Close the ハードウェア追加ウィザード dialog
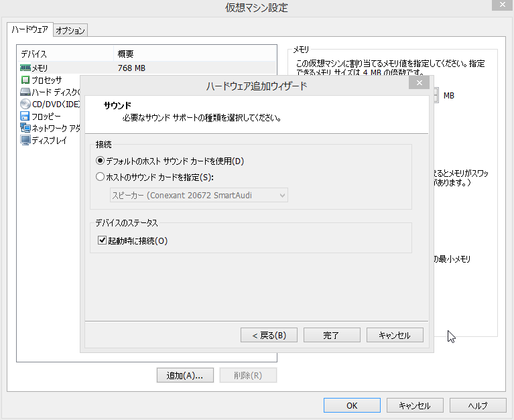This screenshot has width=514, height=420. (x=419, y=82)
